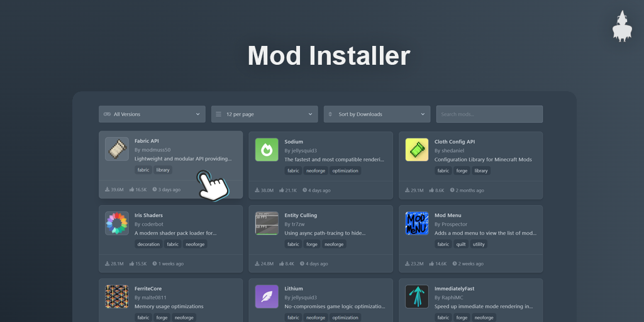Screen dimensions: 644x322
Task: Click the Mod Menu icon
Action: (417, 223)
